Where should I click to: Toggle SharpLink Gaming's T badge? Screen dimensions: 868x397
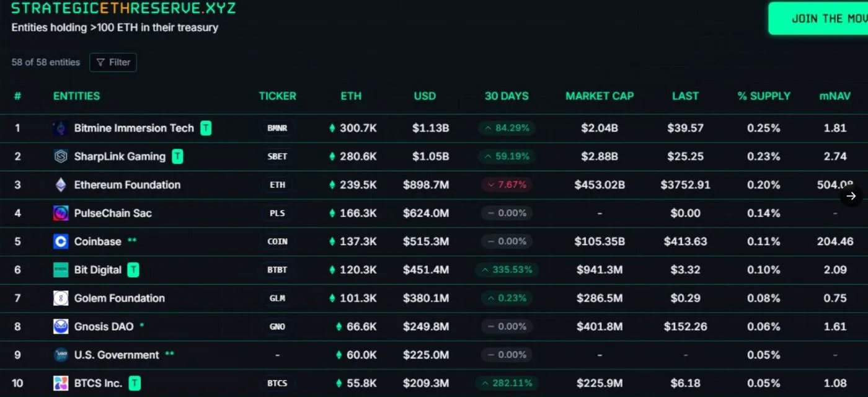point(178,156)
